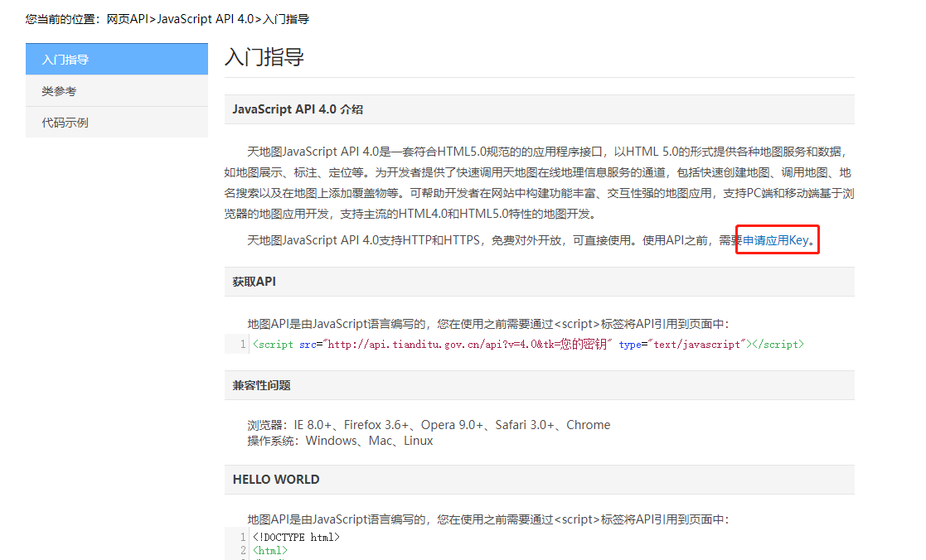Click the script tag code line with tianditu URL
This screenshot has height=560, width=926.
[x=528, y=344]
